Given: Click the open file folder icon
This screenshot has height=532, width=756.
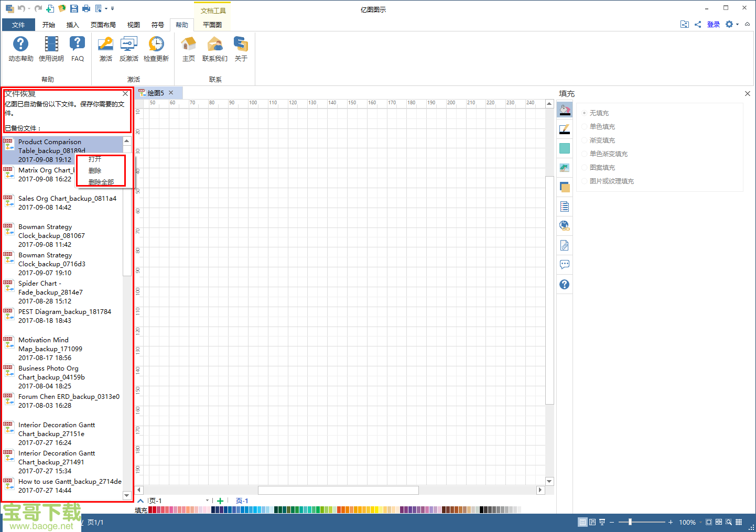Looking at the screenshot, I should pos(62,8).
